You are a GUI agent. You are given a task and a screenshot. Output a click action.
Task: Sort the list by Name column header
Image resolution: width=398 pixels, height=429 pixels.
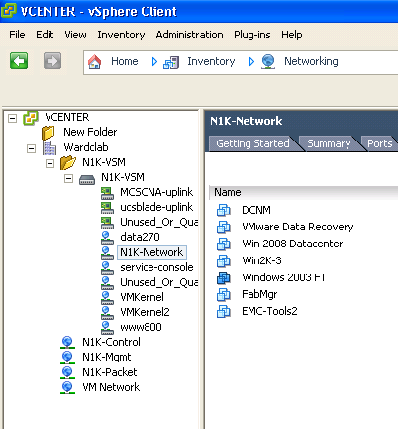click(x=303, y=192)
